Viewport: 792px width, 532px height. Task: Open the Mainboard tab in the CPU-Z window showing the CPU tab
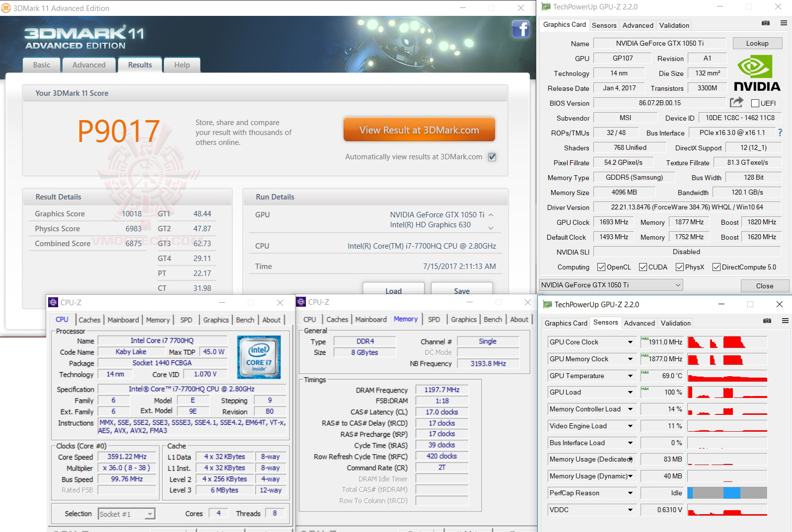click(x=123, y=320)
